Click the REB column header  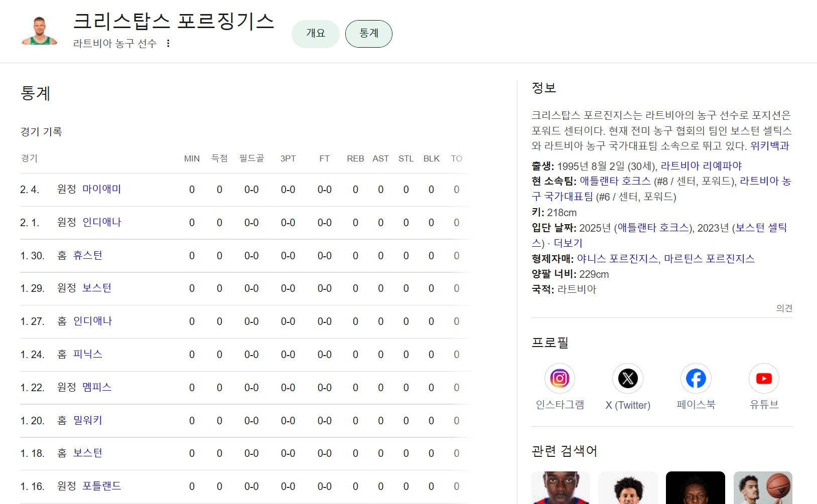coord(355,158)
